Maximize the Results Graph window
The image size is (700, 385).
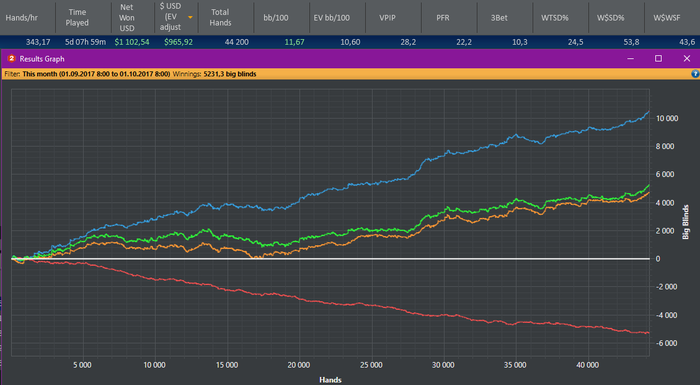[x=658, y=59]
